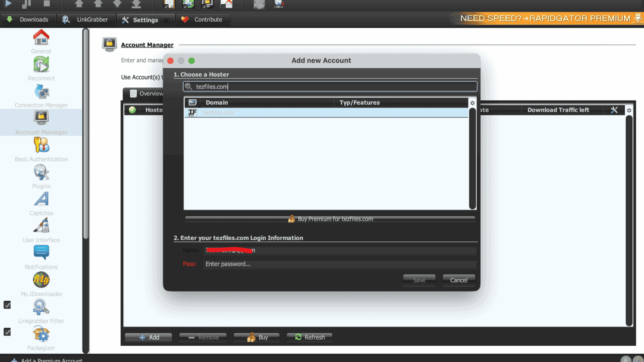Open General settings in the sidebar
Image resolution: width=644 pixels, height=362 pixels.
[41, 42]
